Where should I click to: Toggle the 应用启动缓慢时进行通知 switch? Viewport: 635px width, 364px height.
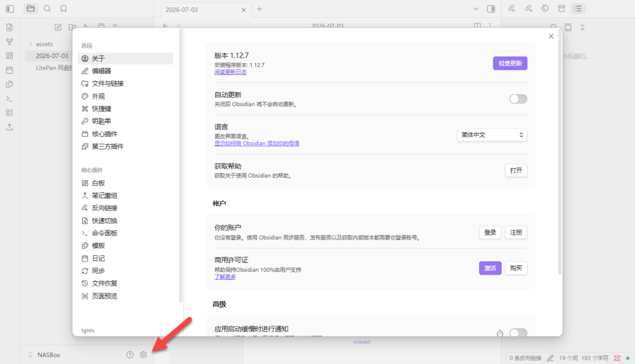point(518,332)
